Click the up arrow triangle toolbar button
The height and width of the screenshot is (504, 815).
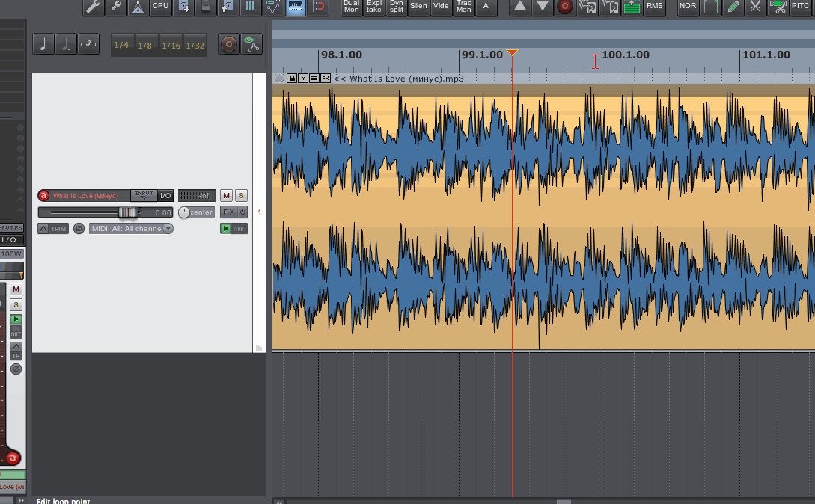coord(520,7)
